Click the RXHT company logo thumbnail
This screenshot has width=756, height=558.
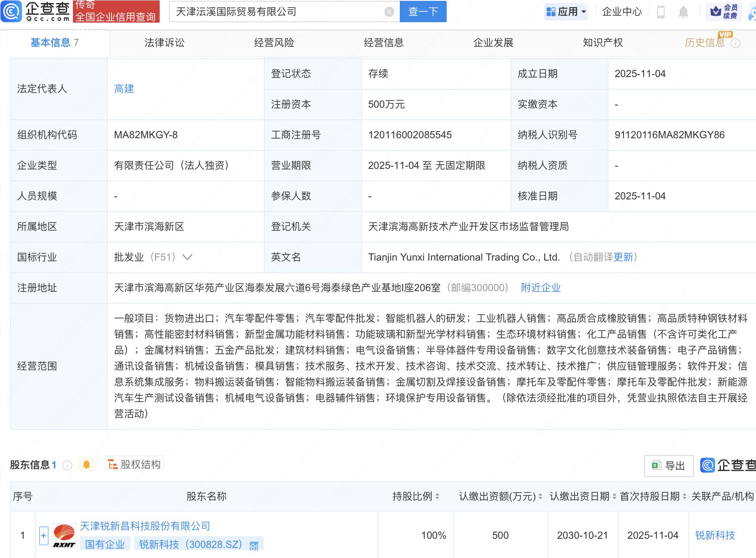coord(63,535)
